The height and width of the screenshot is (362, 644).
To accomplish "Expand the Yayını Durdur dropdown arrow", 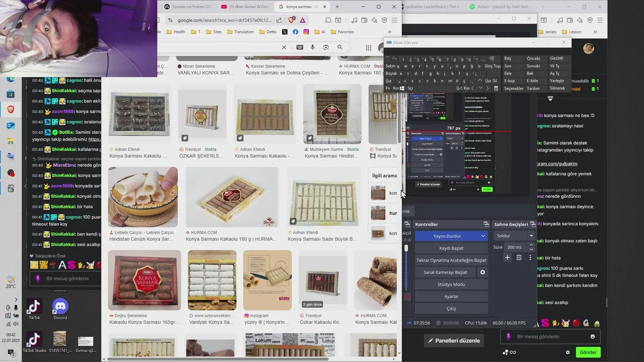I will click(x=484, y=236).
